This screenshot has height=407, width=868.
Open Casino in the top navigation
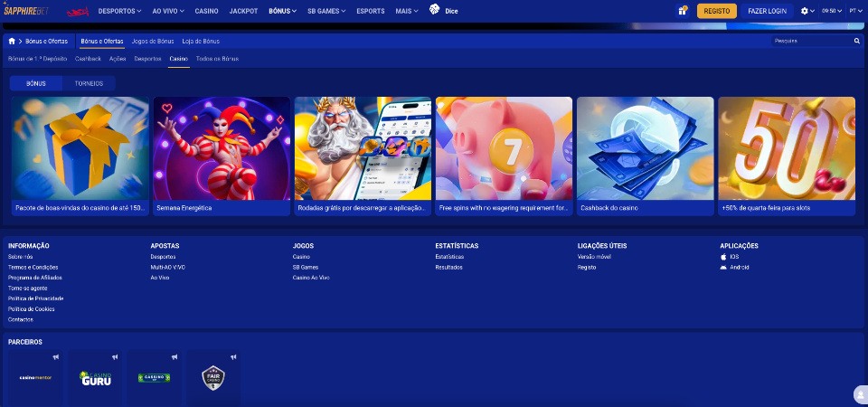[206, 11]
